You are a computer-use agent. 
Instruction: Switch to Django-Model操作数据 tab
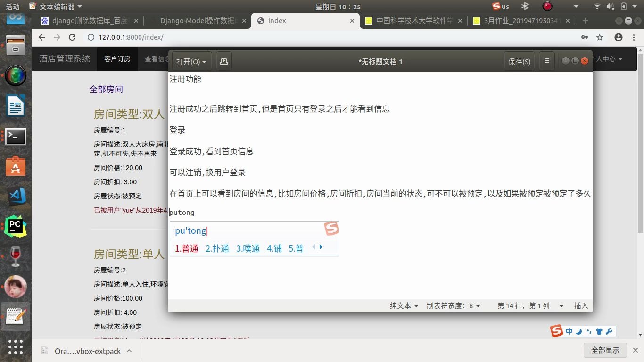(x=197, y=21)
